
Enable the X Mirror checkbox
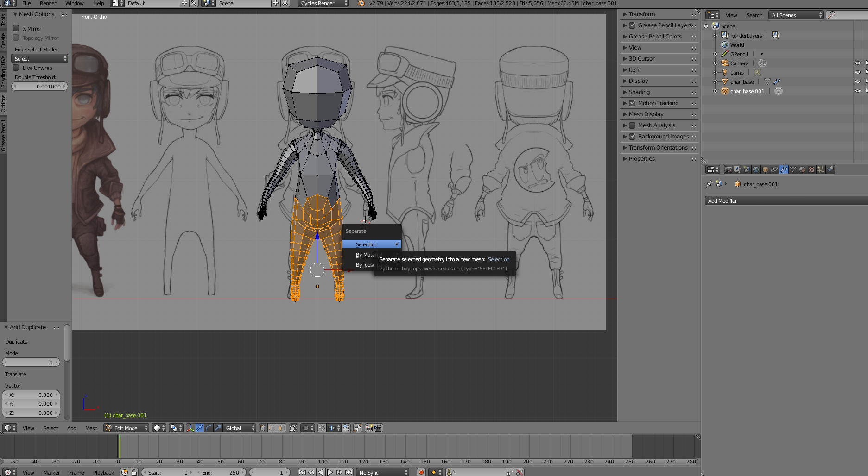point(16,28)
